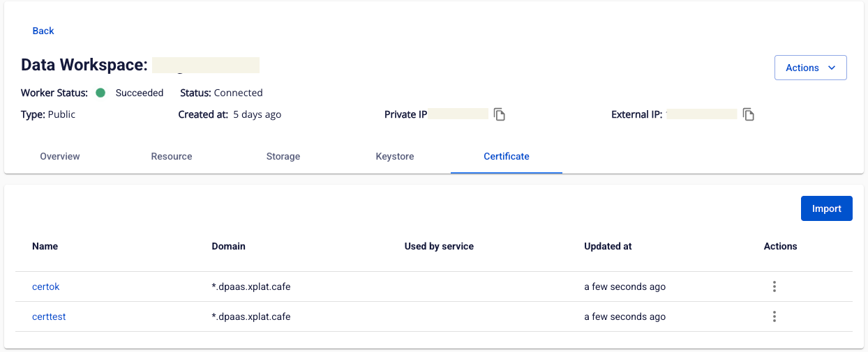Viewport: 868px width, 352px height.
Task: Open the three-dot actions menu for certok
Action: coord(775,286)
